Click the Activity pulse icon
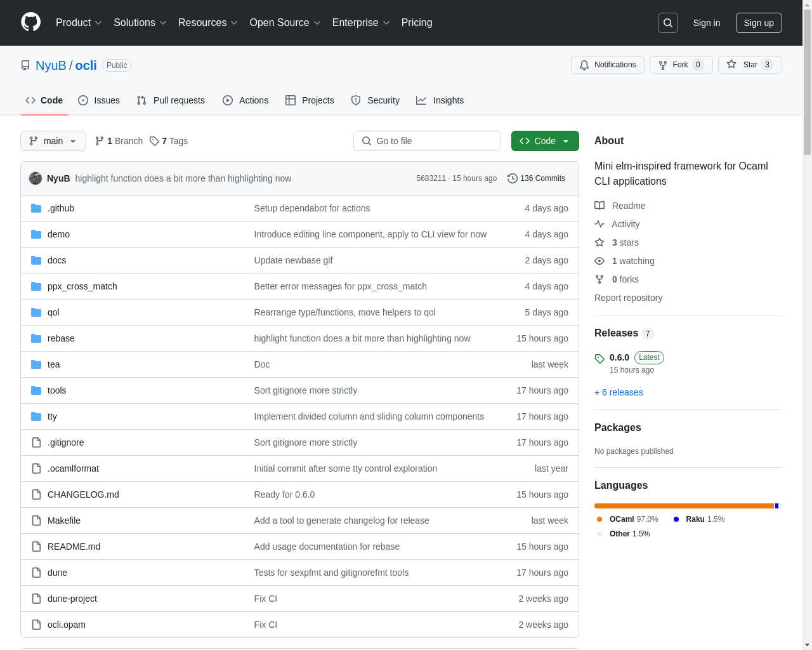This screenshot has height=650, width=812. point(599,224)
